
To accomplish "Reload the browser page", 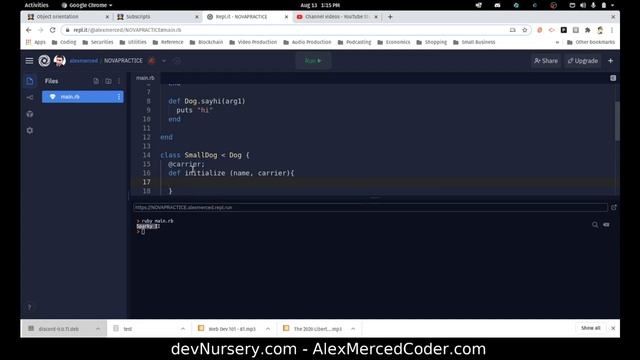I will click(53, 30).
